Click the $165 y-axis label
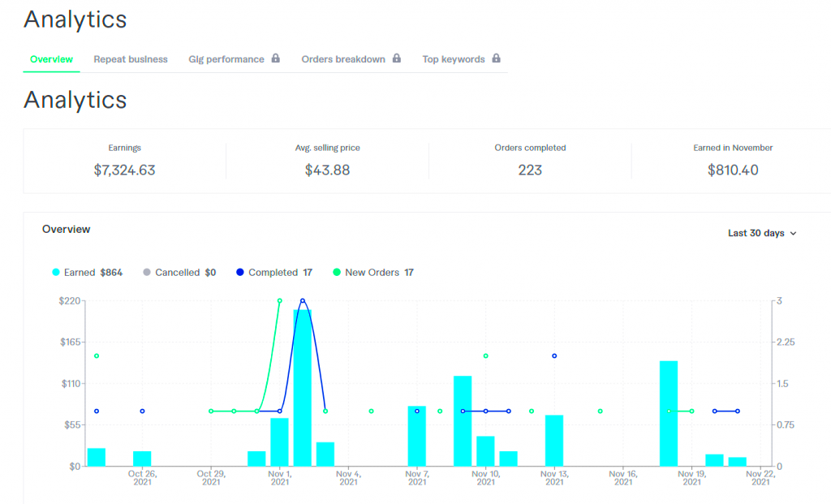The height and width of the screenshot is (504, 831). [x=71, y=342]
